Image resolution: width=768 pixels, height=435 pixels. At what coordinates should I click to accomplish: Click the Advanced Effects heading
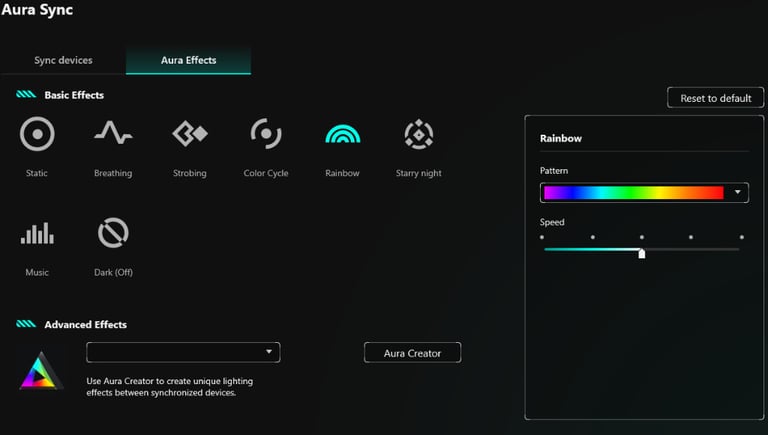[85, 324]
